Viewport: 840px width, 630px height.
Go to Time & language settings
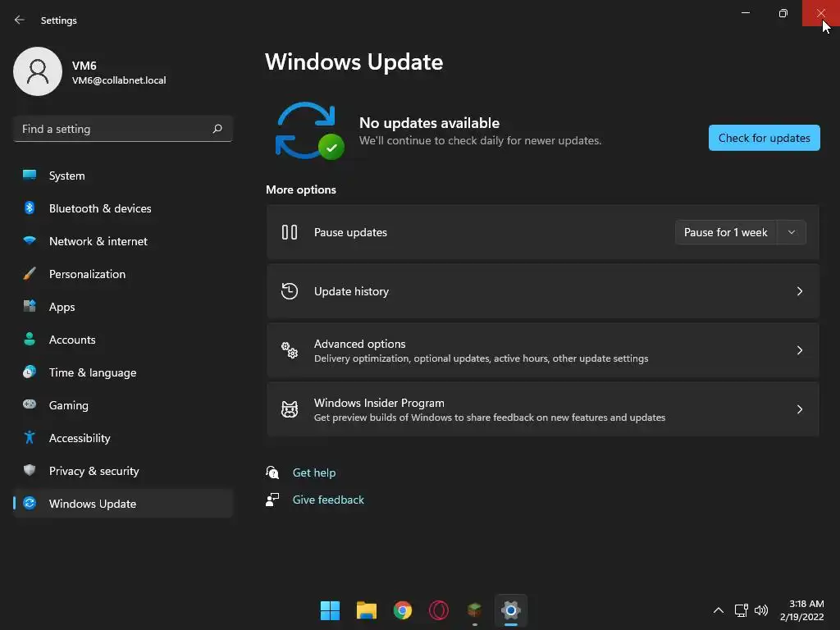coord(123,372)
